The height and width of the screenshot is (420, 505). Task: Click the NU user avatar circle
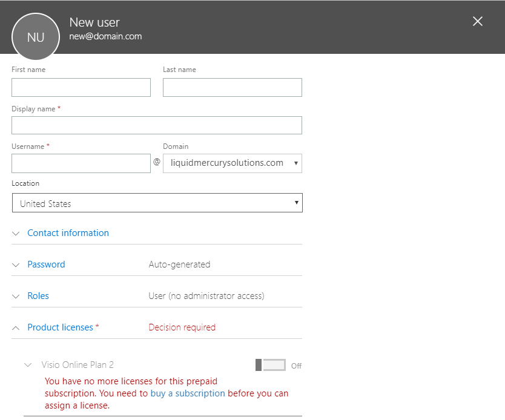click(x=36, y=37)
